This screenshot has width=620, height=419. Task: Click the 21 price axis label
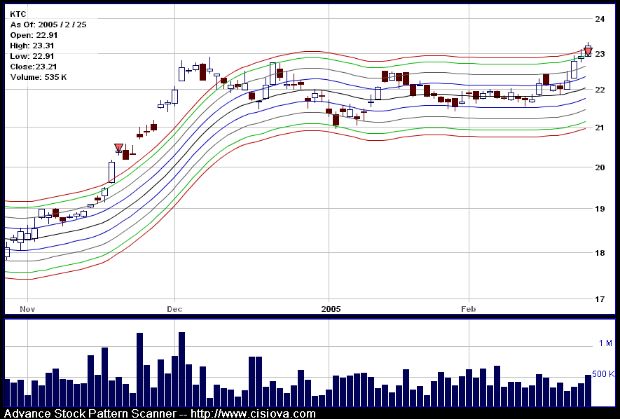tap(600, 127)
